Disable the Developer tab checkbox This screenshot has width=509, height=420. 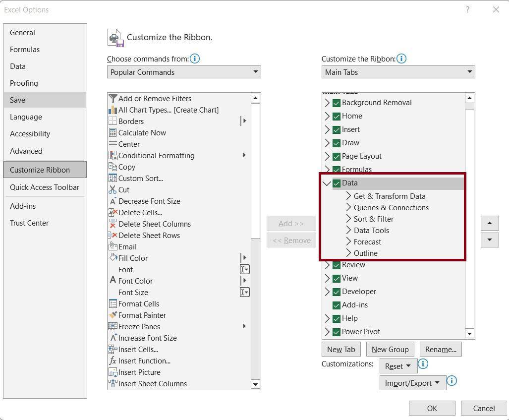tap(337, 292)
